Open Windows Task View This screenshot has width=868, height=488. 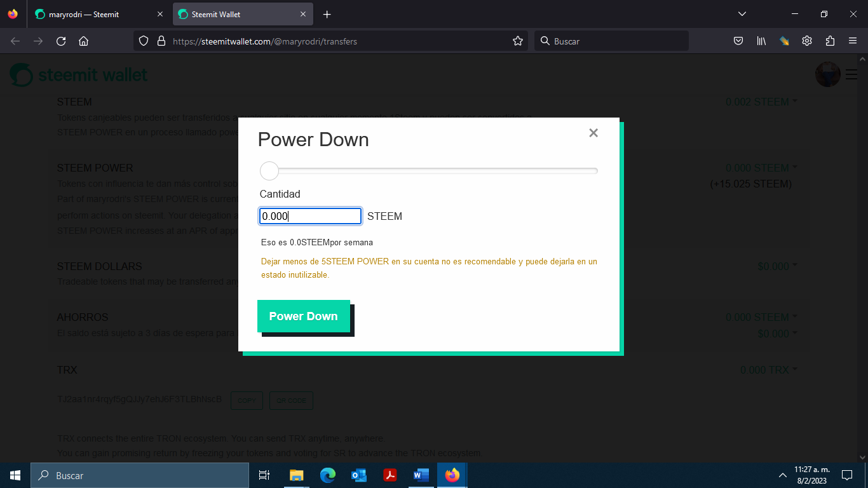[x=264, y=475]
